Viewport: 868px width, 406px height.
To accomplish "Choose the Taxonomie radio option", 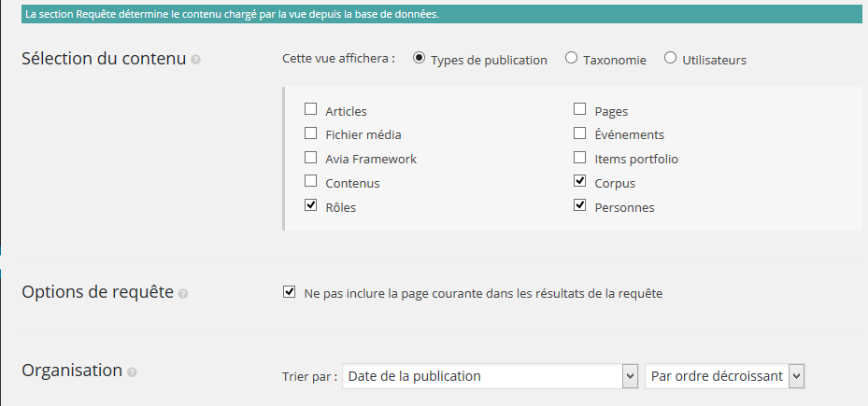I will pyautogui.click(x=571, y=58).
